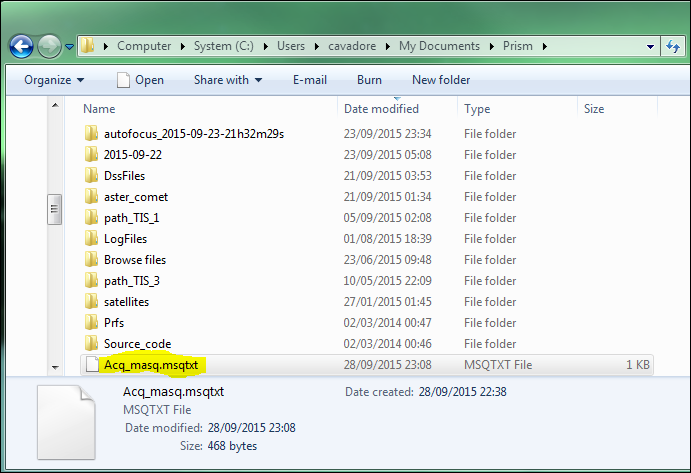Select the DssFiles folder icon
This screenshot has height=473, width=691.
[92, 176]
